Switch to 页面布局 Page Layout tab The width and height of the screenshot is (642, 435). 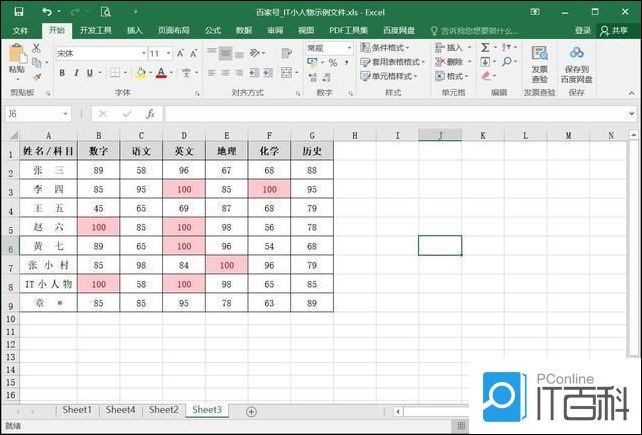coord(174,30)
